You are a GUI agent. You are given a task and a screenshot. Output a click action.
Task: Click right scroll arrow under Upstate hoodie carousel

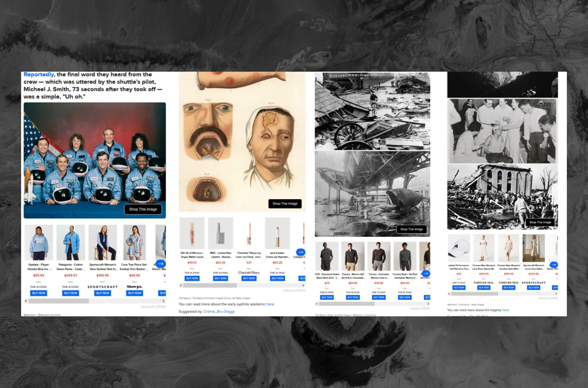163,300
